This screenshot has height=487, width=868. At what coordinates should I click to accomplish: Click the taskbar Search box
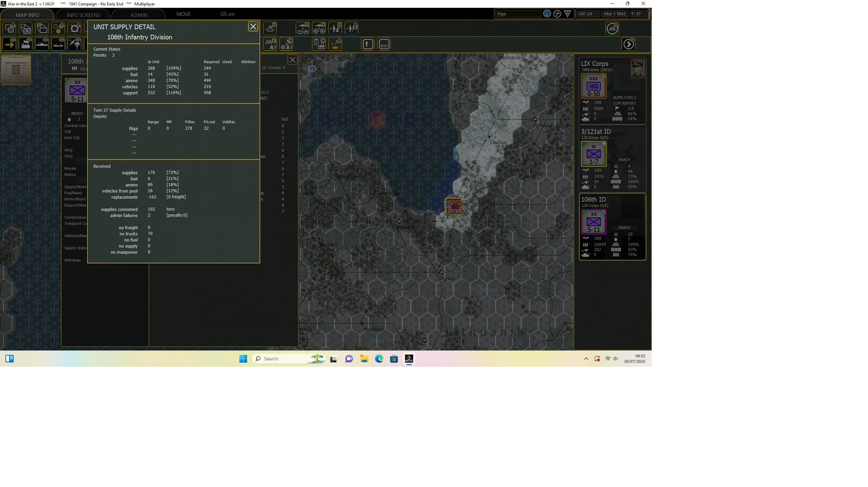tap(289, 359)
